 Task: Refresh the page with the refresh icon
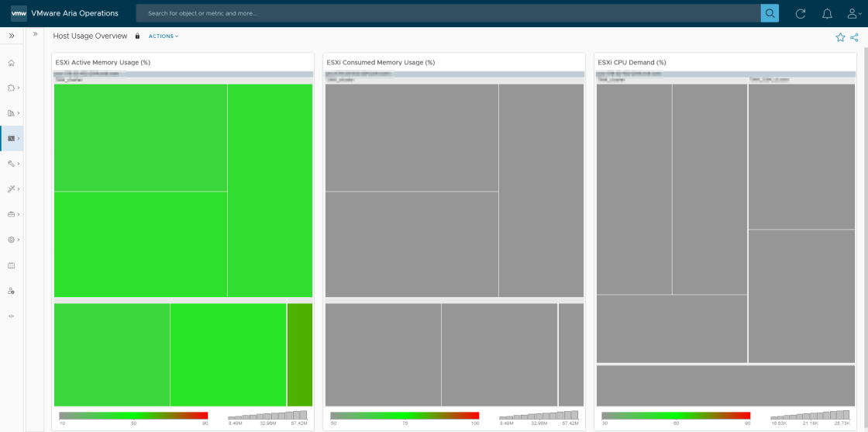click(x=801, y=13)
